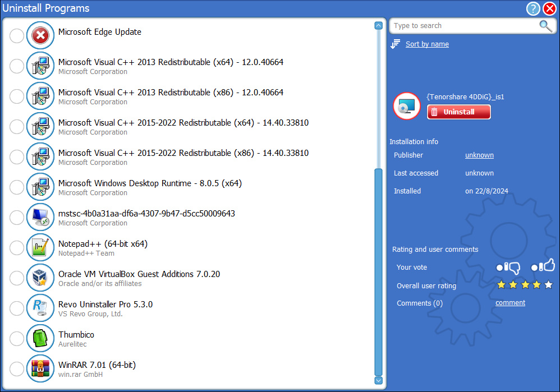The height and width of the screenshot is (392, 560).
Task: Open the unknown publisher link
Action: click(479, 155)
